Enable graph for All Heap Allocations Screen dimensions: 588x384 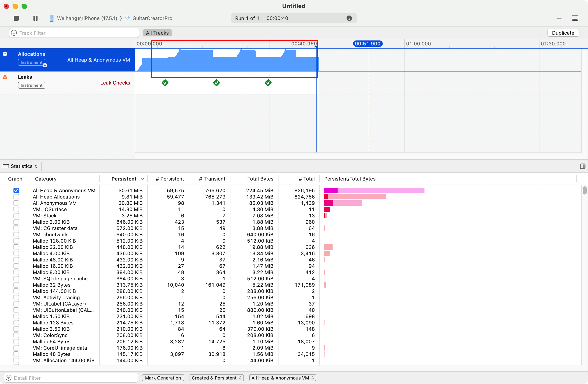[x=16, y=197]
